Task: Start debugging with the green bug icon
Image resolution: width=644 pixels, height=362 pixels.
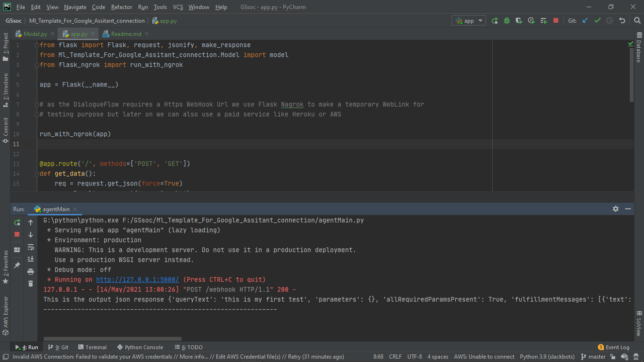Action: (x=507, y=21)
